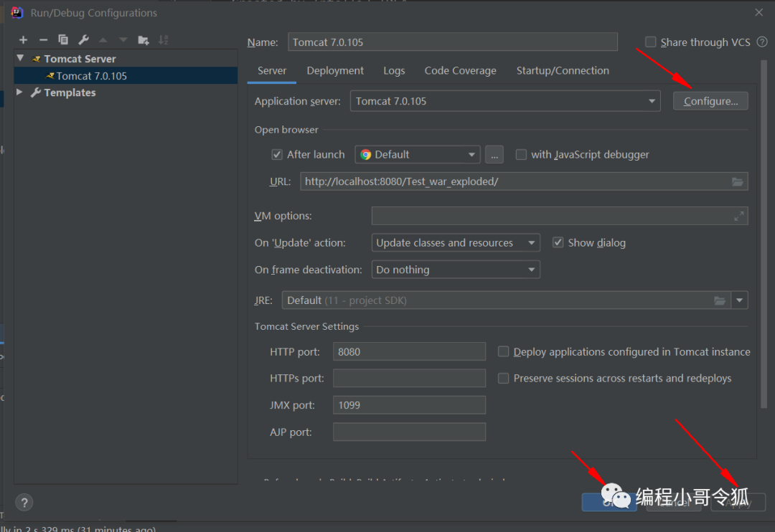775x532 pixels.
Task: Click the IntelliJ logo in the title bar
Action: click(17, 12)
